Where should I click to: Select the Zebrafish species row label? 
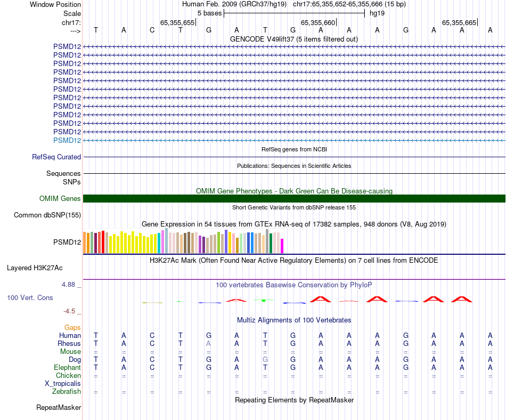tap(67, 392)
